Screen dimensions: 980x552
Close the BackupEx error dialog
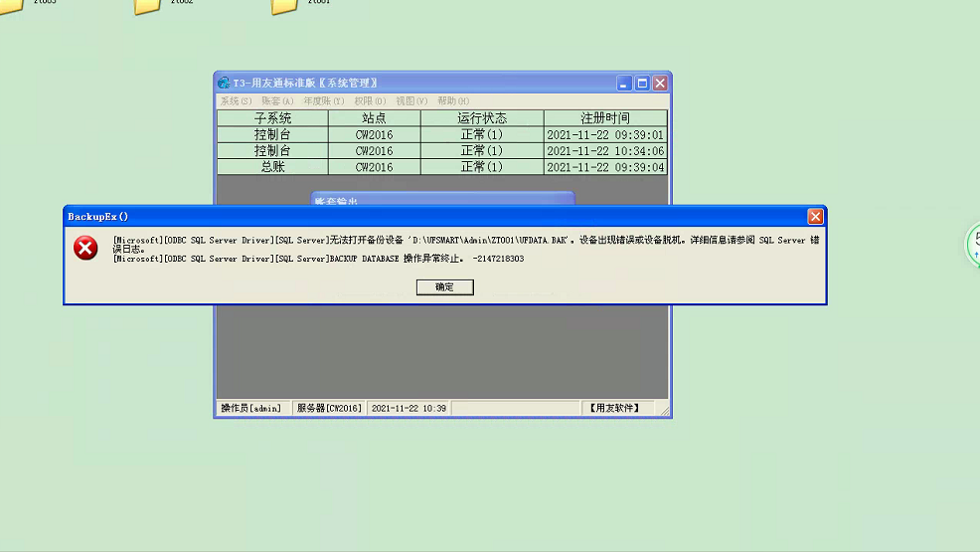[x=815, y=216]
